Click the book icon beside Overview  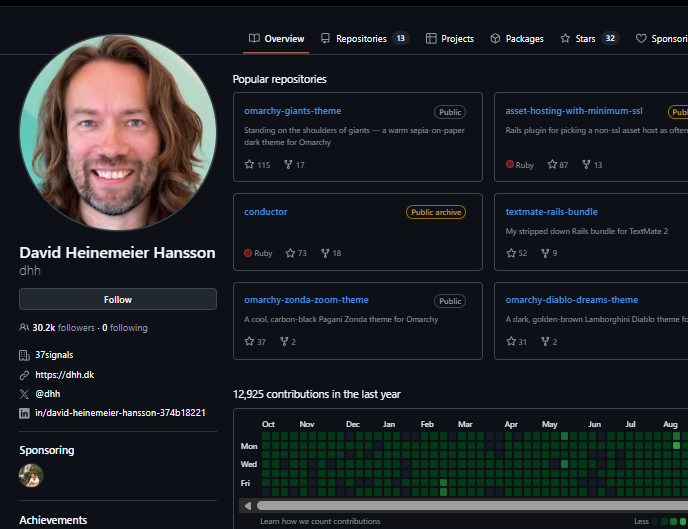point(254,39)
